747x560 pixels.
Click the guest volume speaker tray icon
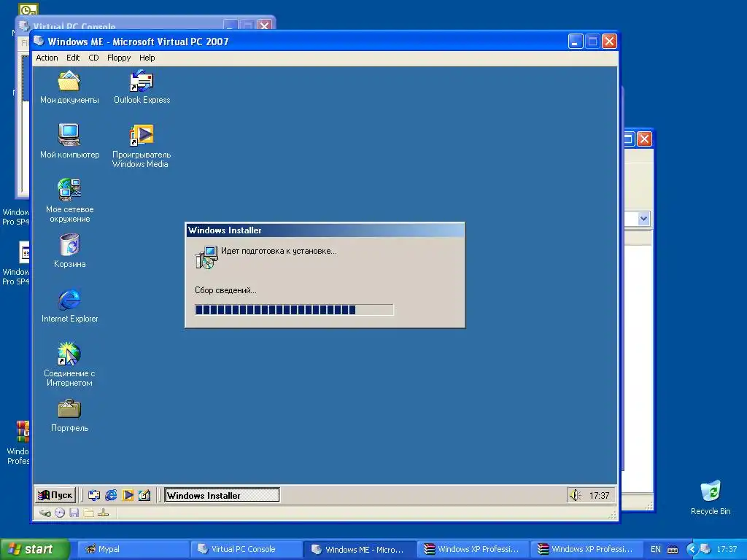click(x=575, y=495)
